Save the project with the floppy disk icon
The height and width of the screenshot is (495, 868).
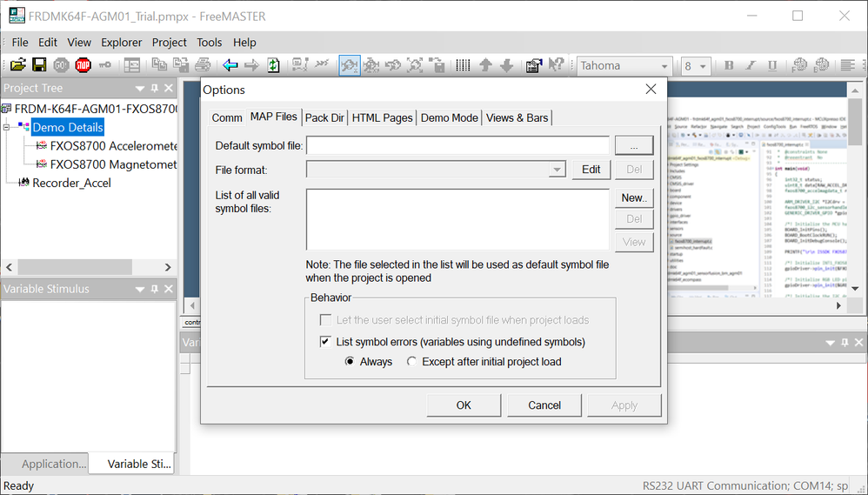click(39, 65)
